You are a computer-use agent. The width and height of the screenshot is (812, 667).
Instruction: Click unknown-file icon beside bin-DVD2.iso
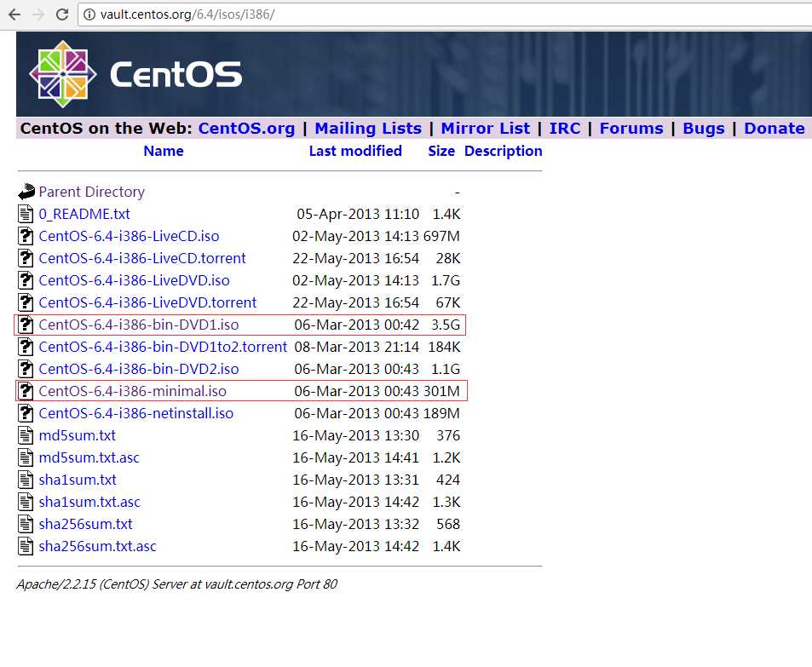26,369
